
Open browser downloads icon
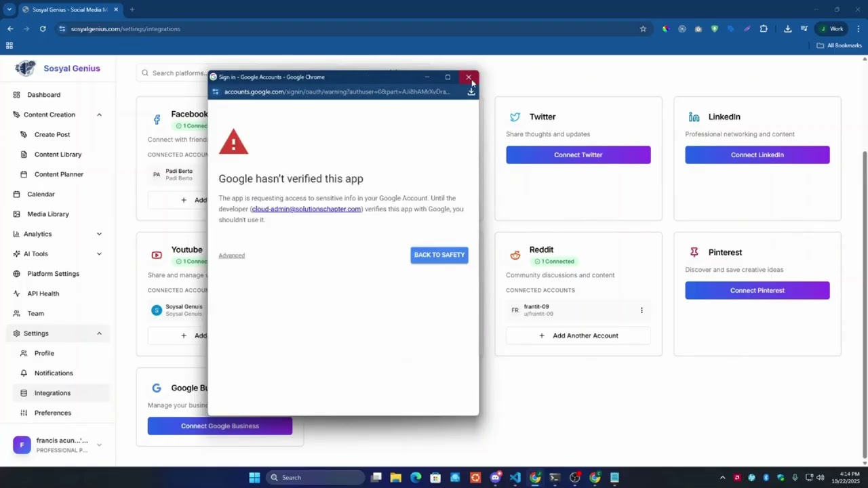pos(787,28)
